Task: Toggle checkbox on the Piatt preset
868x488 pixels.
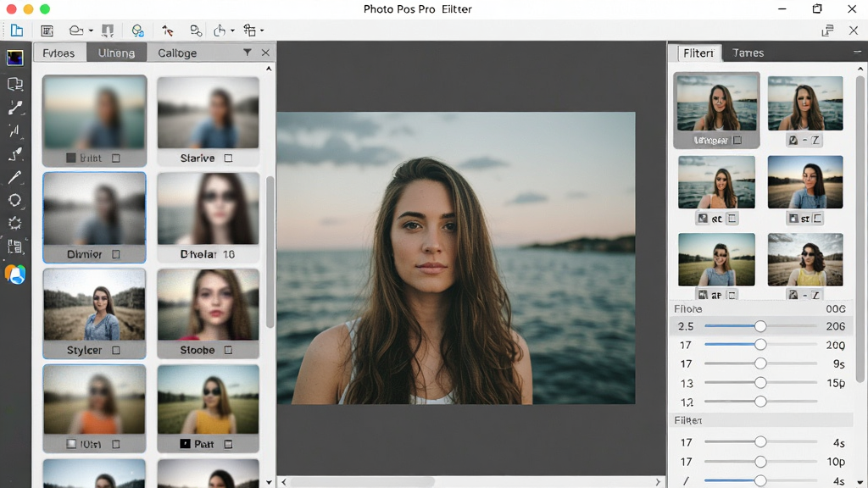Action: [x=228, y=444]
